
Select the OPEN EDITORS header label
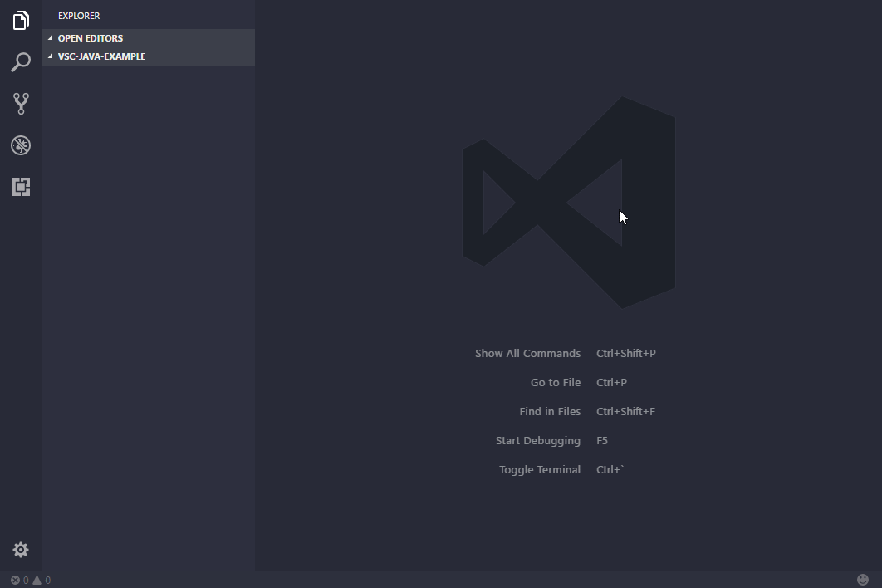coord(91,38)
